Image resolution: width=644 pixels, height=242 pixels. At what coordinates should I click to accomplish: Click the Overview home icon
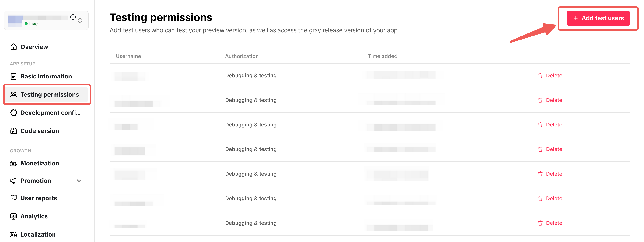(x=13, y=47)
